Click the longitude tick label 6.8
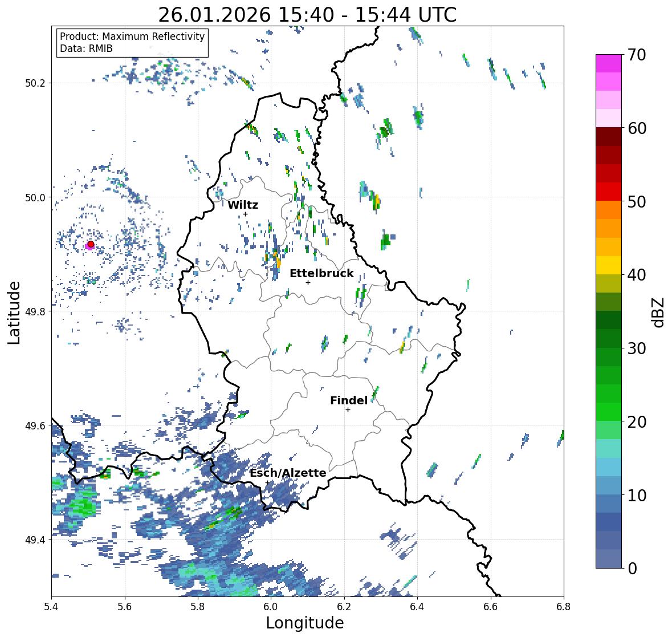Viewport: 672px width, 637px height. click(x=563, y=607)
